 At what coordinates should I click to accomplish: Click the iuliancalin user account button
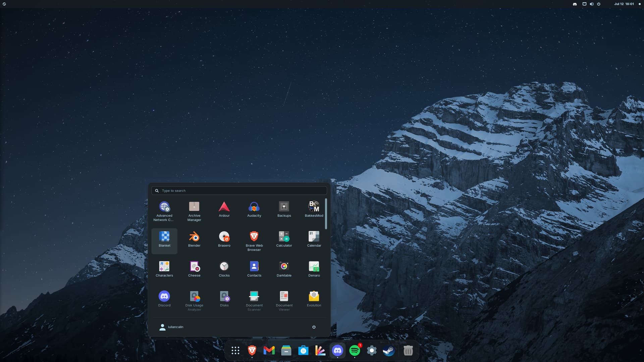171,327
